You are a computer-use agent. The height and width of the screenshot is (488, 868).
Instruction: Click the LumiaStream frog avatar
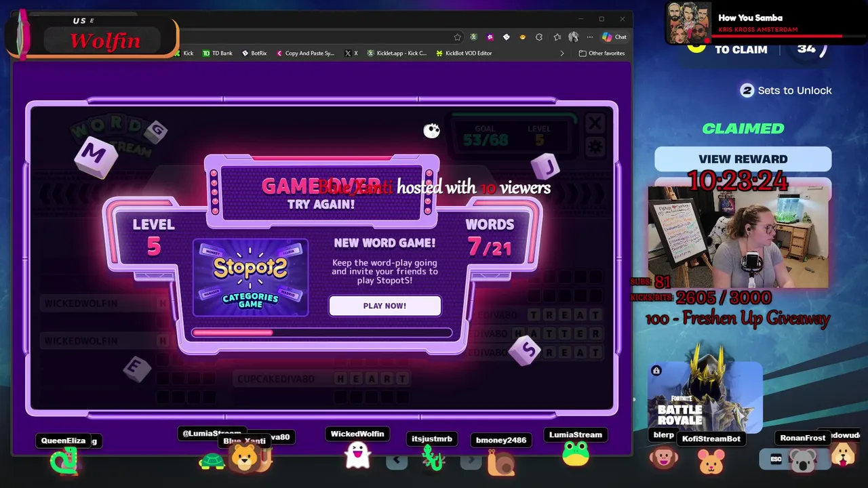[x=576, y=454]
